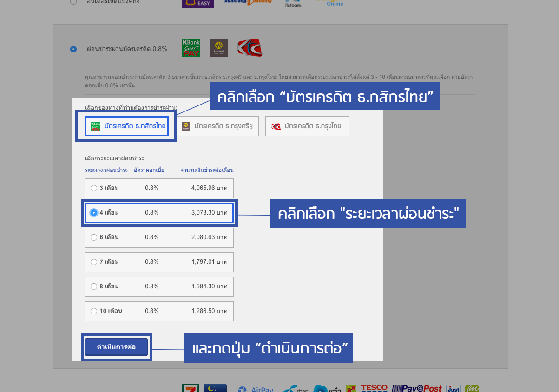Click the แจ๋ว blue logo
559x392 pixels.
pos(328,389)
